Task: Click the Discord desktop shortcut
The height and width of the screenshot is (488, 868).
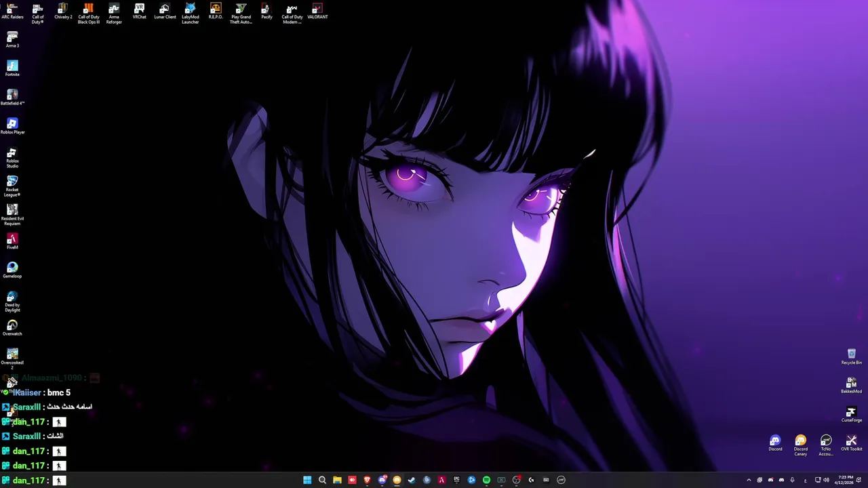Action: pos(775,443)
